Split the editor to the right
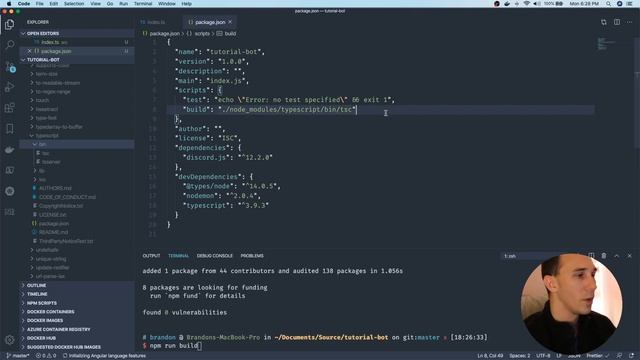The width and height of the screenshot is (640, 360). [x=617, y=22]
